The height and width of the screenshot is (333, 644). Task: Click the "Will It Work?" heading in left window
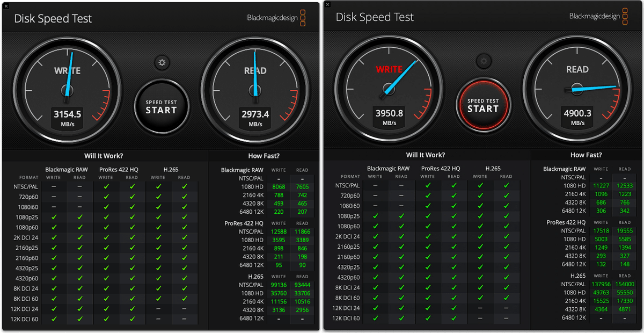pyautogui.click(x=104, y=156)
